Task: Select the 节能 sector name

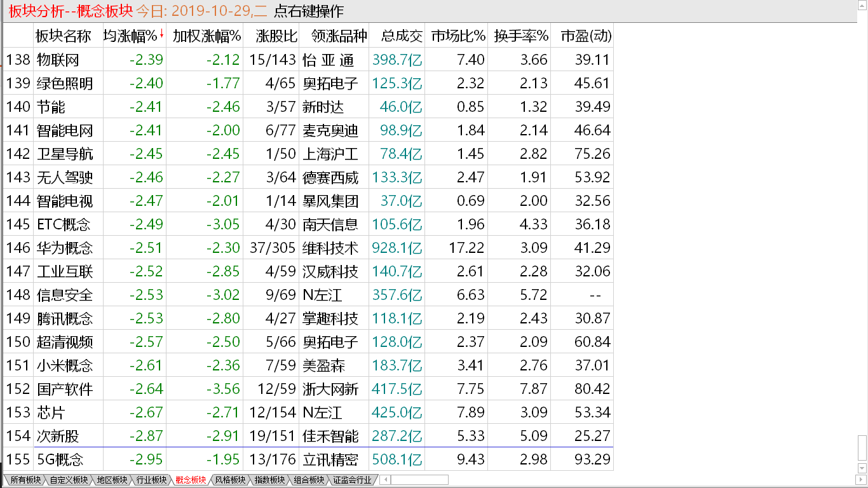Action: [x=51, y=107]
